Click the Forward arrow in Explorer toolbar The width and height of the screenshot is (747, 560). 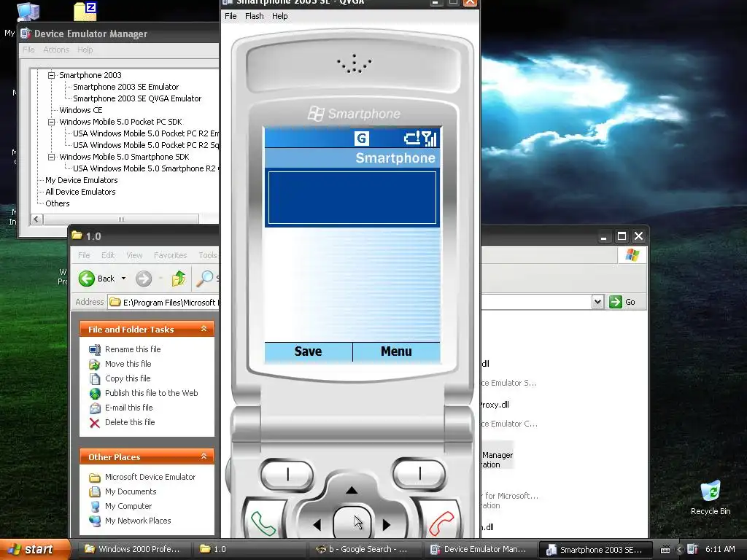144,279
